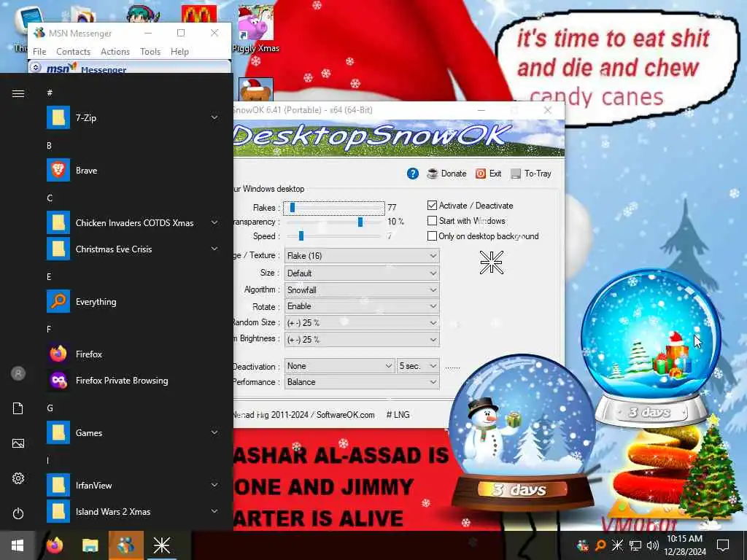This screenshot has height=560, width=747.
Task: Toggle the Activate / Deactivate checkbox
Action: click(x=432, y=205)
